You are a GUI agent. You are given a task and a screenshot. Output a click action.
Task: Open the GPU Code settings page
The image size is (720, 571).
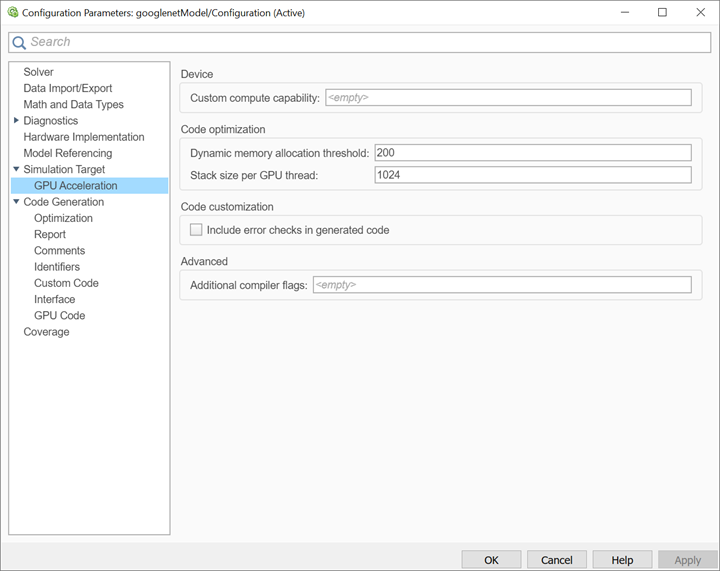point(59,315)
